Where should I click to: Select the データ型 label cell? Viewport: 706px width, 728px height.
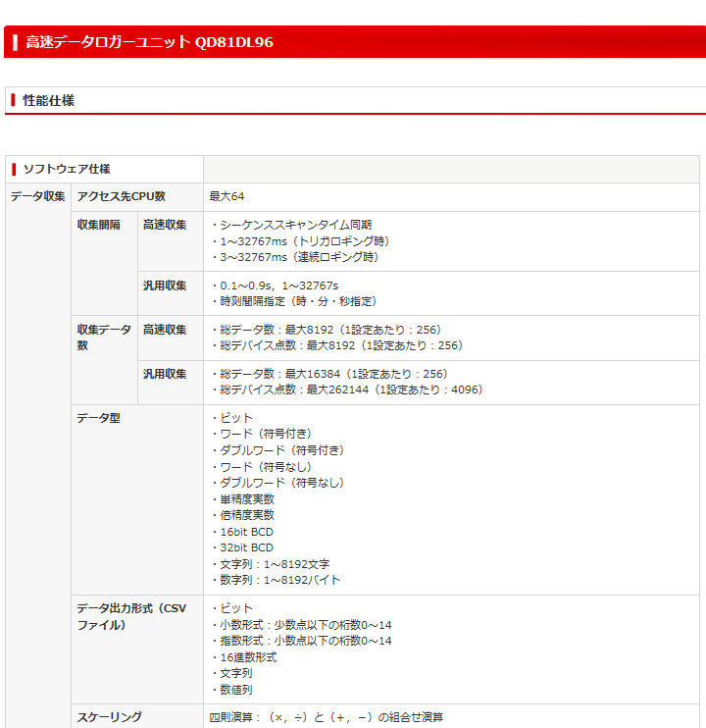point(137,499)
